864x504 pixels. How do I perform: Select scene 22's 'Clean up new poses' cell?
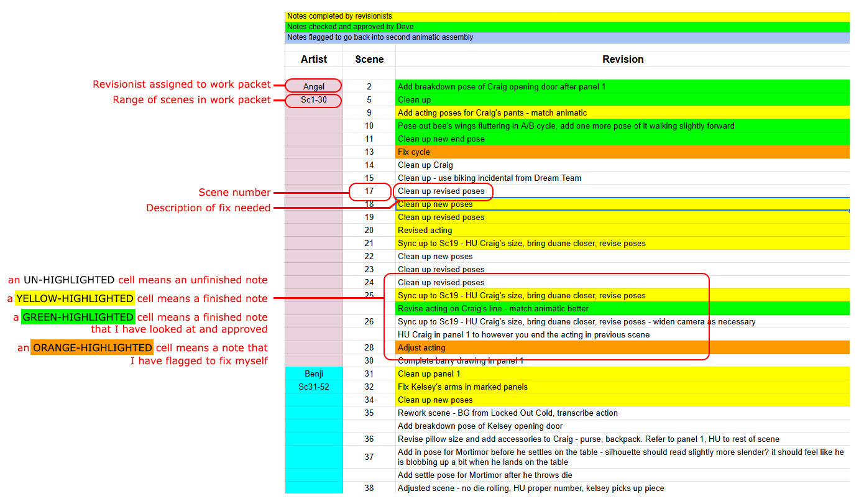623,256
